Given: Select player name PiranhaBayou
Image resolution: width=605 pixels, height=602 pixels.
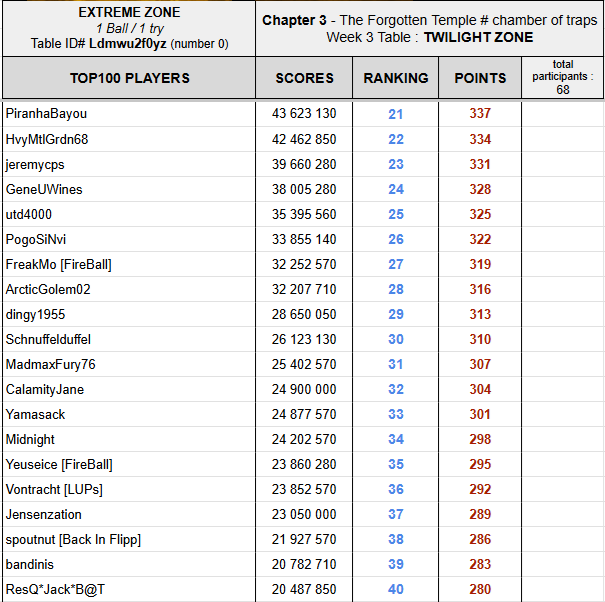Looking at the screenshot, I should (x=46, y=114).
